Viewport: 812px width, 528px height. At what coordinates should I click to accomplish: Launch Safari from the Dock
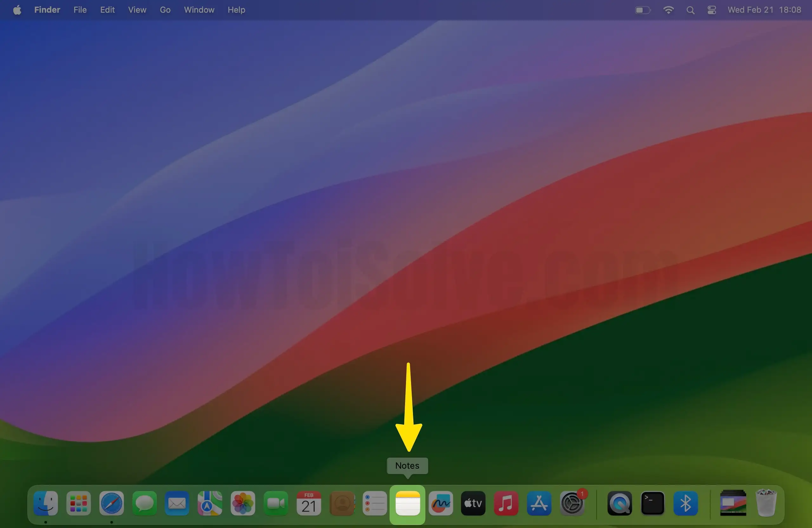[111, 504]
